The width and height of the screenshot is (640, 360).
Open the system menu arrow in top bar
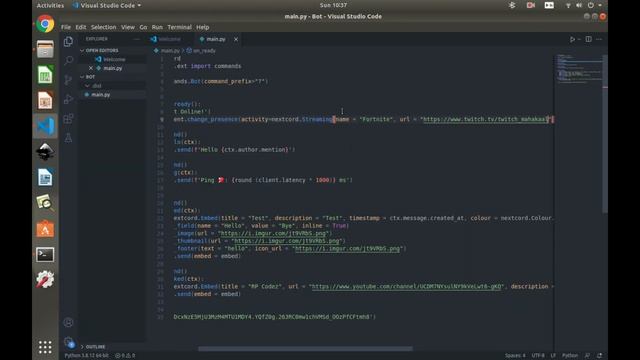tap(600, 5)
